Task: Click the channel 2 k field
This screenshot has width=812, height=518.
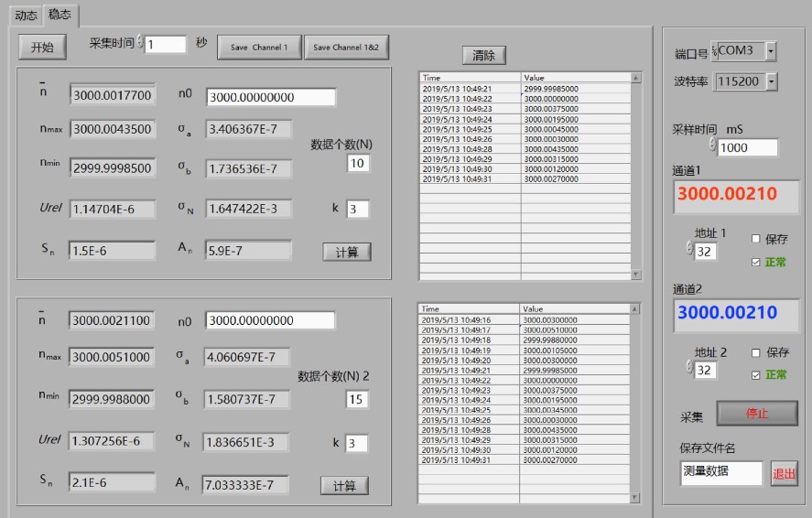Action: (x=356, y=443)
